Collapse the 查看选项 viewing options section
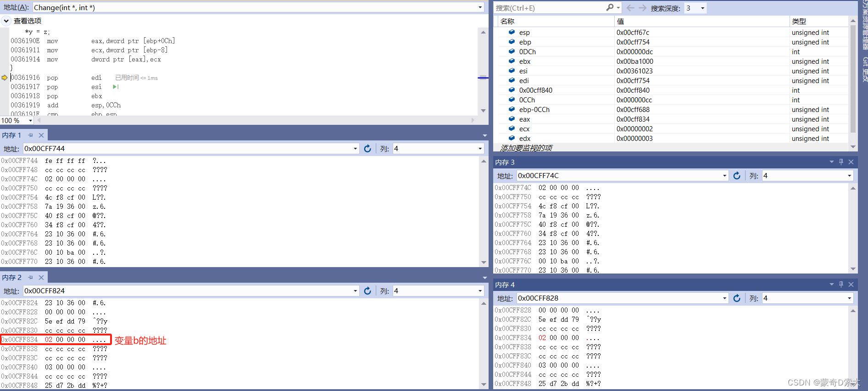868x391 pixels. [6, 21]
